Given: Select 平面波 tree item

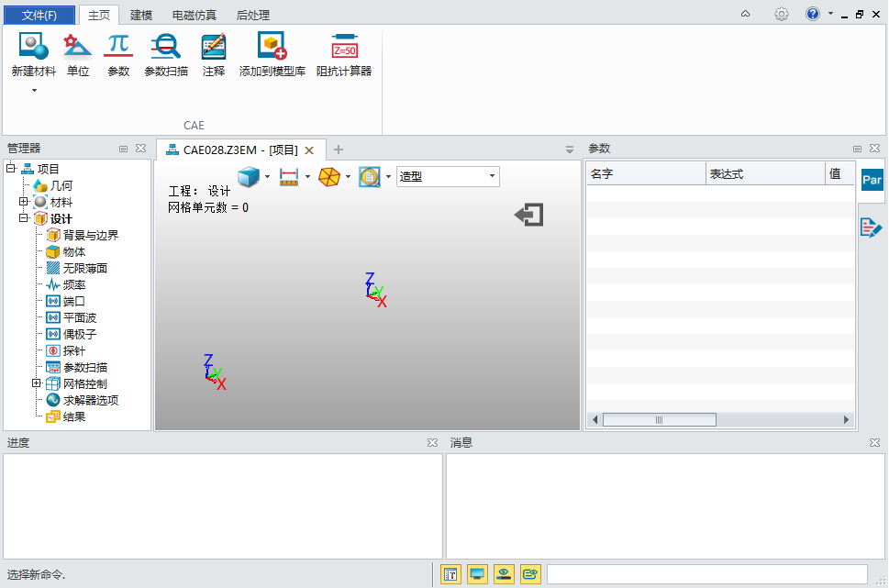Looking at the screenshot, I should (x=80, y=317).
